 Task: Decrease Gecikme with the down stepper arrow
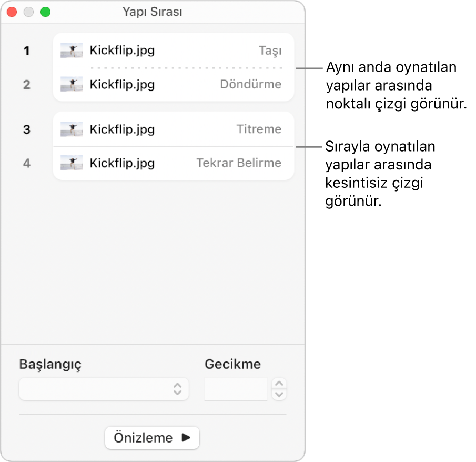pos(279,395)
